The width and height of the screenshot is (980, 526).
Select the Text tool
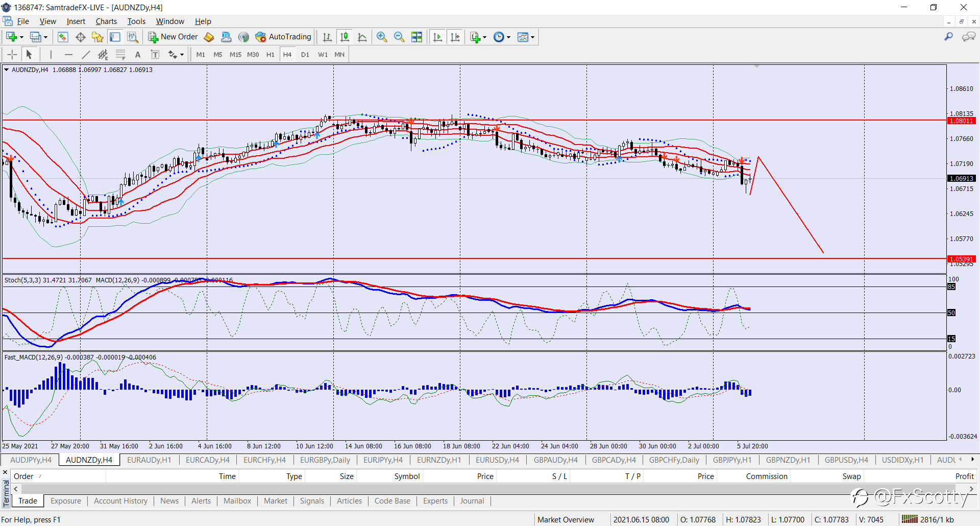click(138, 55)
